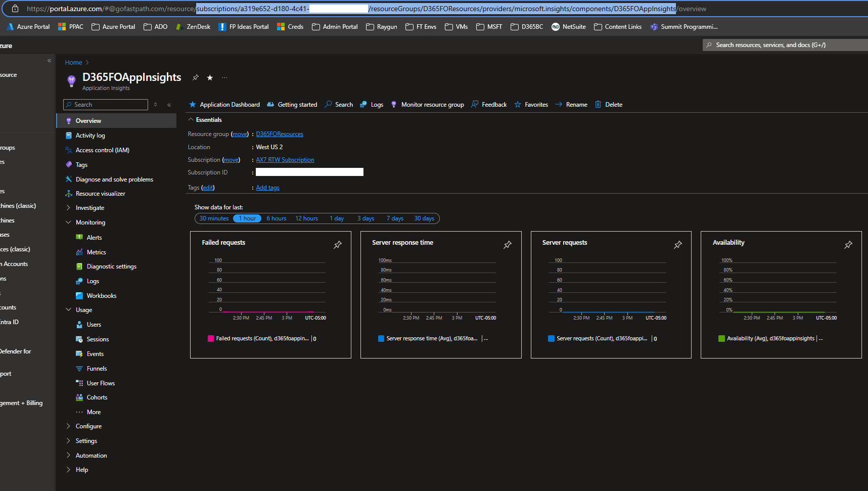Click the pin icon beside D365FOAppInsights title
Screen dimensions: 868x491
click(196, 77)
